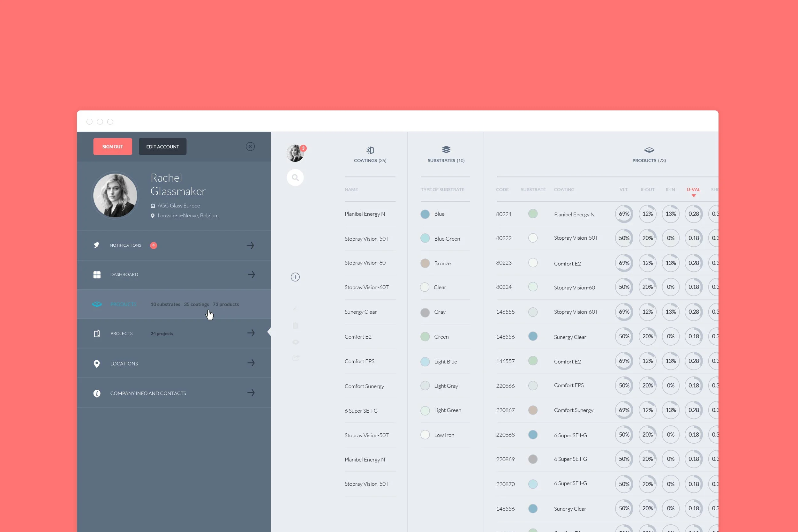Viewport: 798px width, 532px height.
Task: Click the '35 coatings' link in sidebar
Action: 196,304
